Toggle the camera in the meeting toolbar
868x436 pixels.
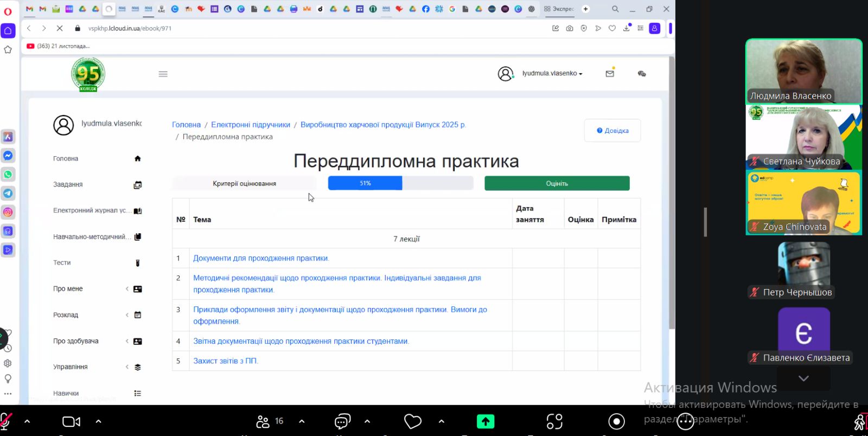click(71, 421)
